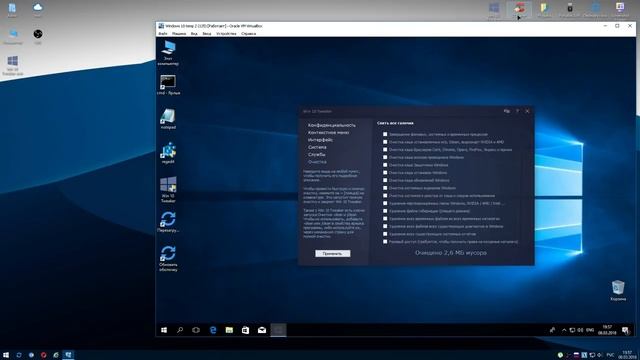Tick the 'Полный доступ' last checkbox
The image size is (640, 360).
(385, 242)
